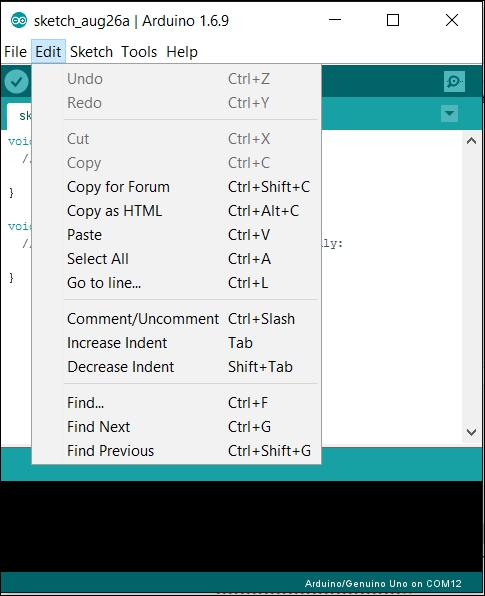Click editor scrollbar up arrow
485x596 pixels.
point(471,141)
